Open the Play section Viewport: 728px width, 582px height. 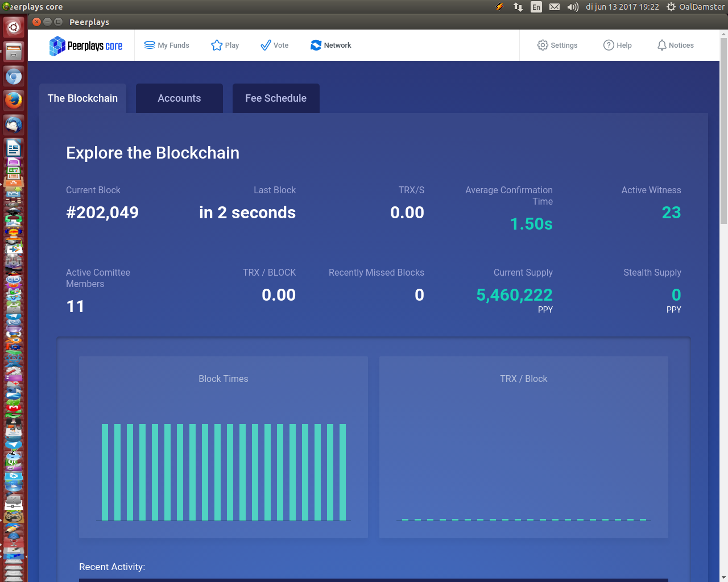225,45
